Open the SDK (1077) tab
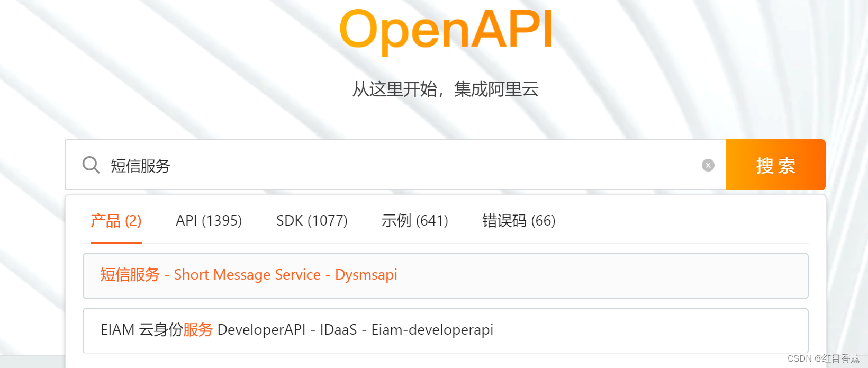Image resolution: width=868 pixels, height=368 pixels. coord(312,221)
